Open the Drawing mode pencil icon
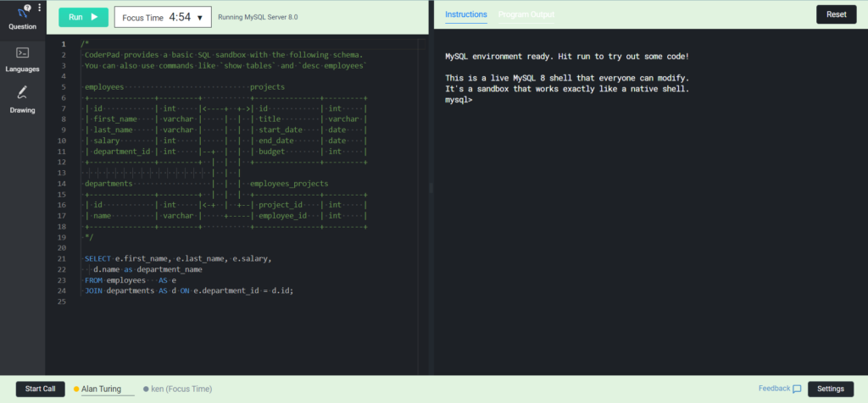 click(22, 94)
